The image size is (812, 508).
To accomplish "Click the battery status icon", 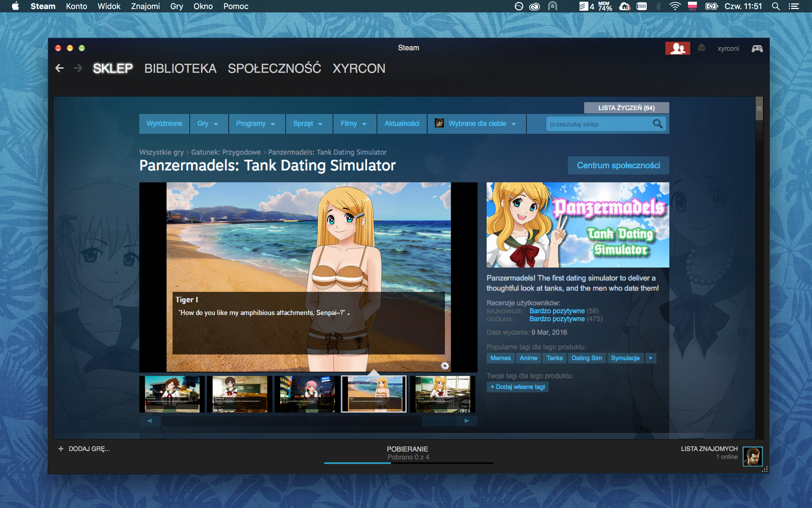I will tap(712, 6).
